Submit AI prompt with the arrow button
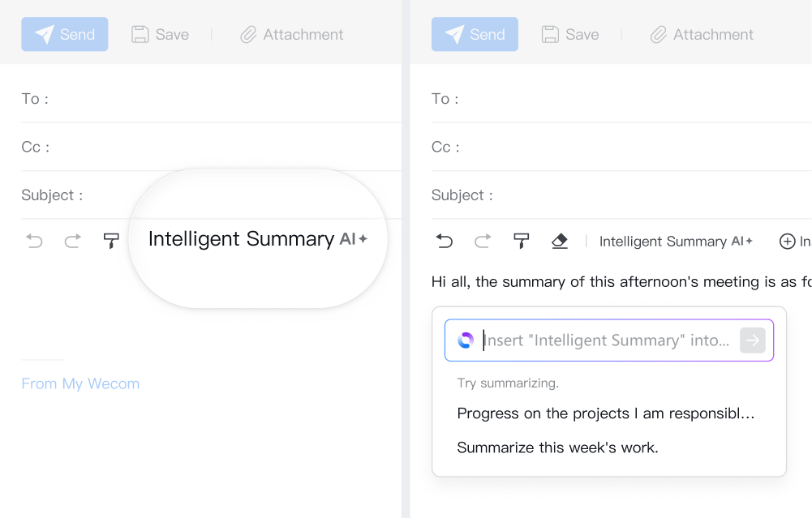Viewport: 812px width, 518px height. pos(753,340)
